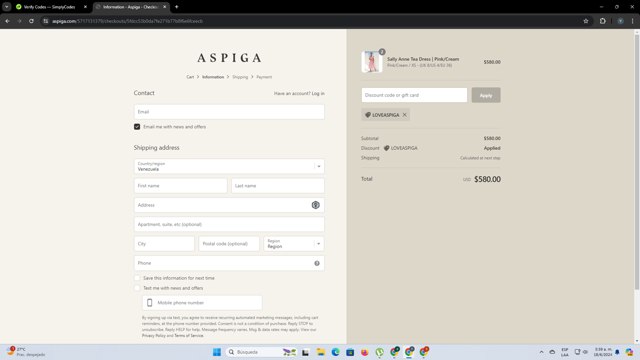640x360 pixels.
Task: Open the Windows Start menu
Action: (217, 352)
